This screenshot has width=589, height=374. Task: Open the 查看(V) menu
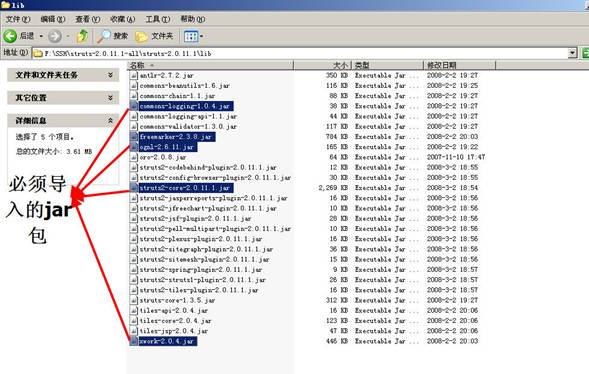pyautogui.click(x=88, y=19)
